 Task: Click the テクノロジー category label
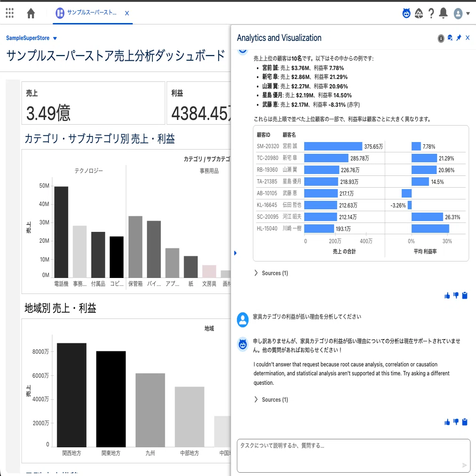pos(88,171)
